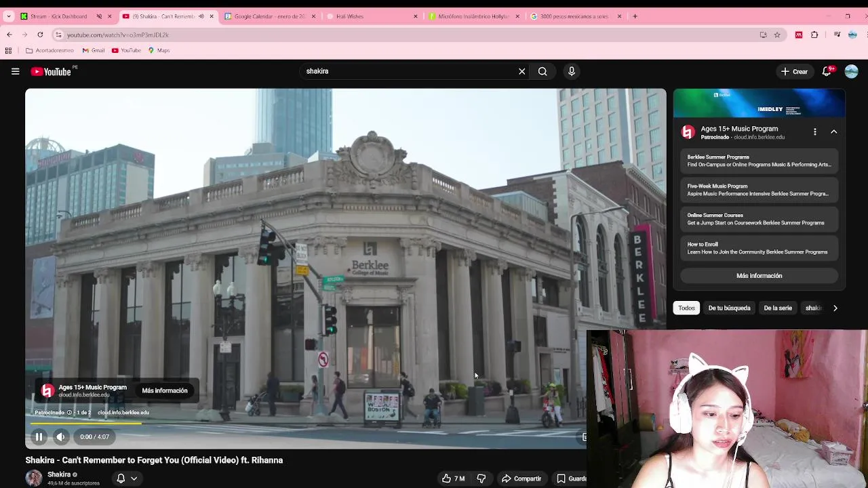Open YouTube notifications bell in header
The height and width of the screenshot is (488, 868).
coord(827,71)
